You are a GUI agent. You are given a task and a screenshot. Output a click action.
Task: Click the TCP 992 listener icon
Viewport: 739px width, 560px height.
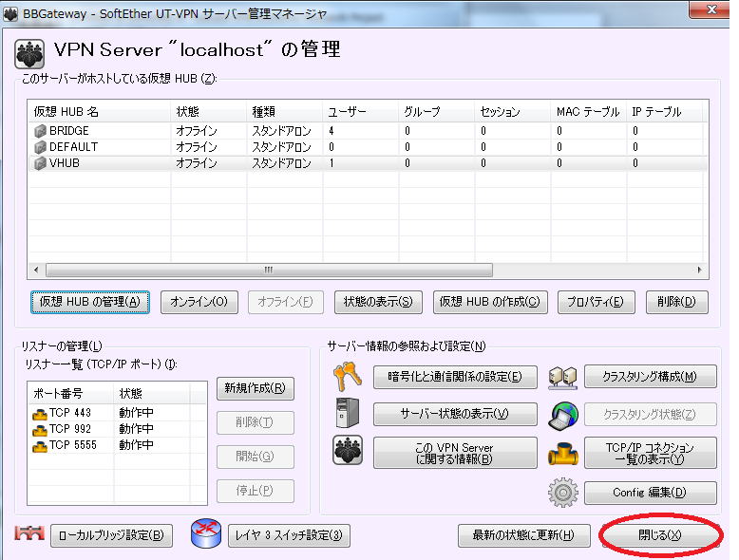pos(40,430)
